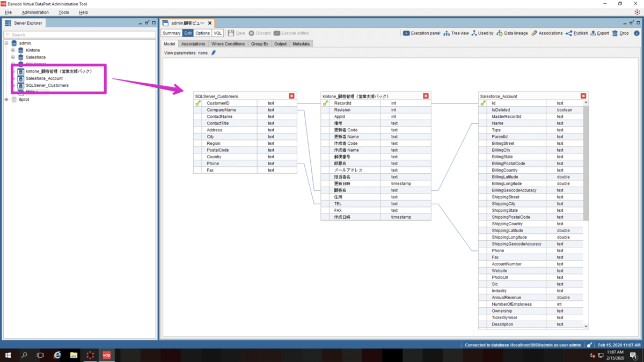Open File Explorer from taskbar
The image size is (644, 362).
pyautogui.click(x=74, y=355)
